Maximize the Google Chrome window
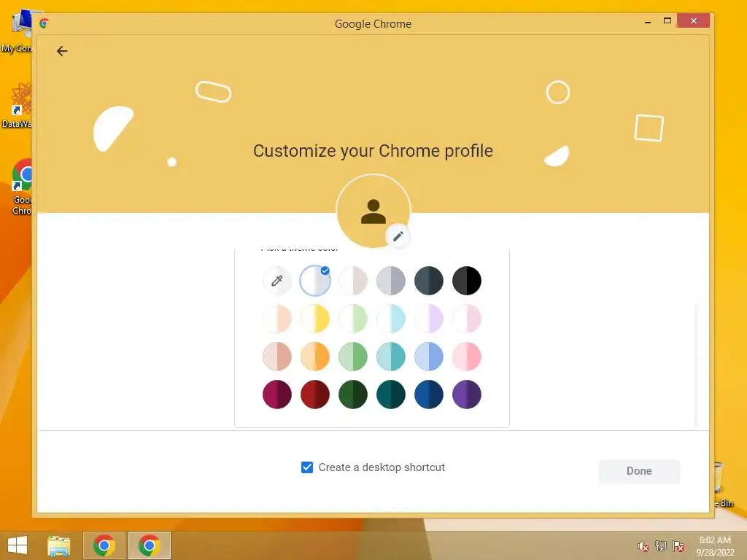Image resolution: width=747 pixels, height=560 pixels. 667,21
